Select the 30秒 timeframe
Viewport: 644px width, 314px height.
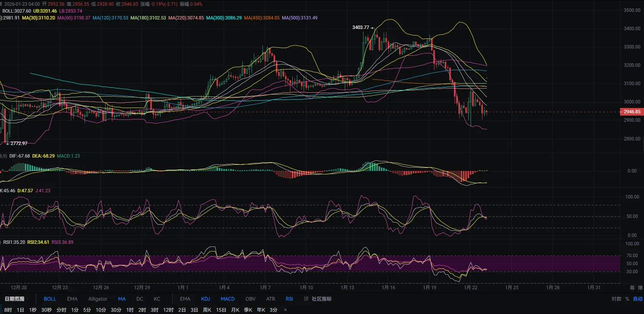tap(46, 310)
